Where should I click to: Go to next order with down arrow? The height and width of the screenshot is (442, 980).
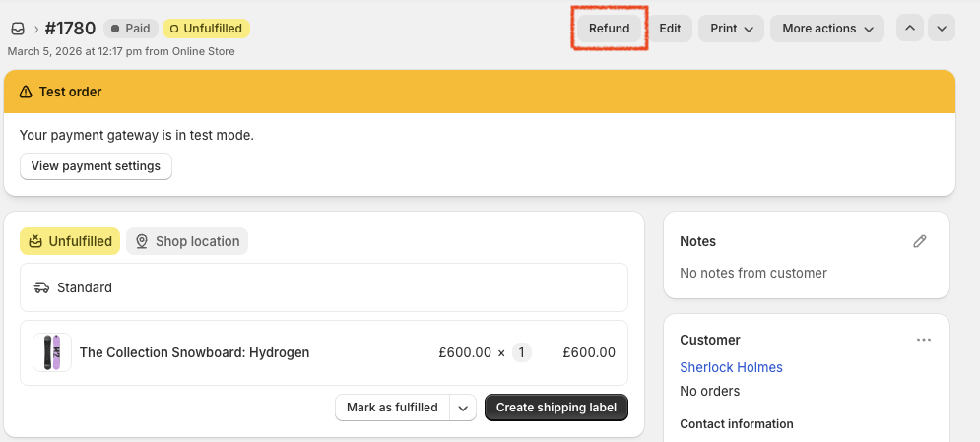click(x=942, y=29)
